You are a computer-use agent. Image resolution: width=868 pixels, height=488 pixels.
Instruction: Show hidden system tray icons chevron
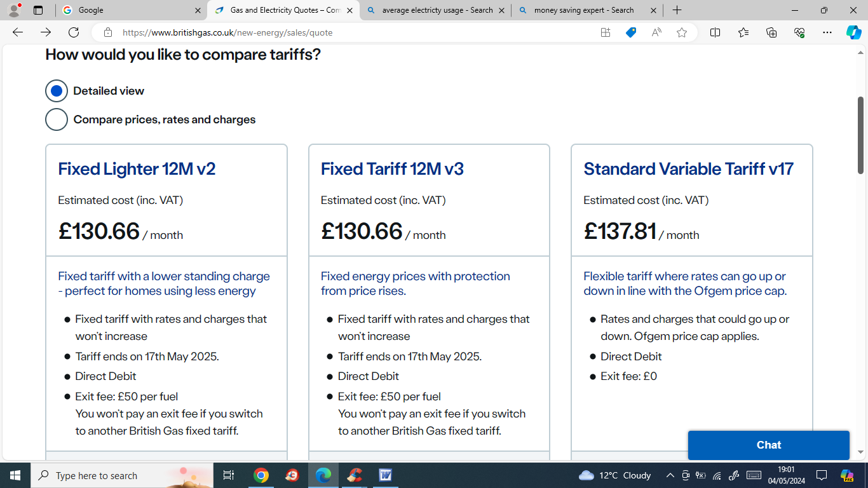[670, 475]
